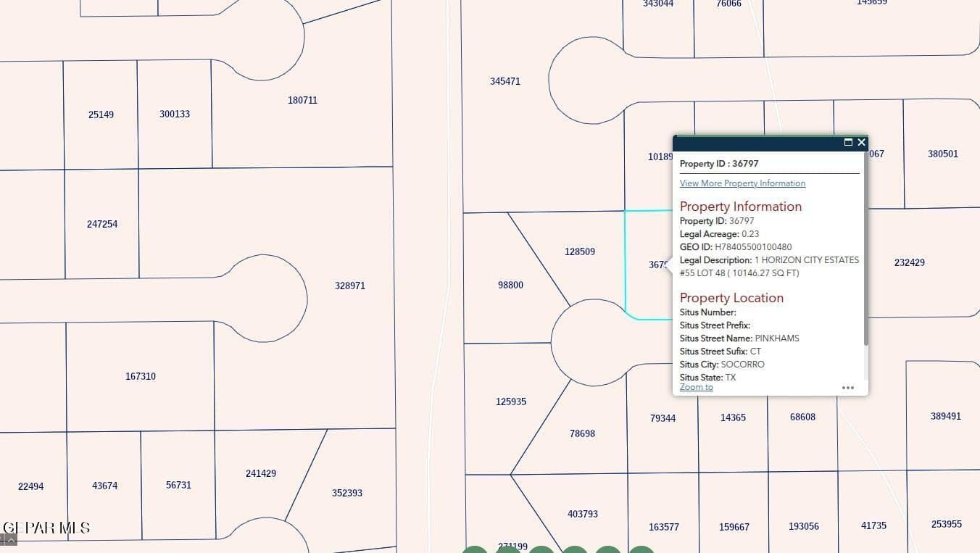Click the GEPAR MLS logo
Viewport: 980px width, 553px height.
pos(46,527)
